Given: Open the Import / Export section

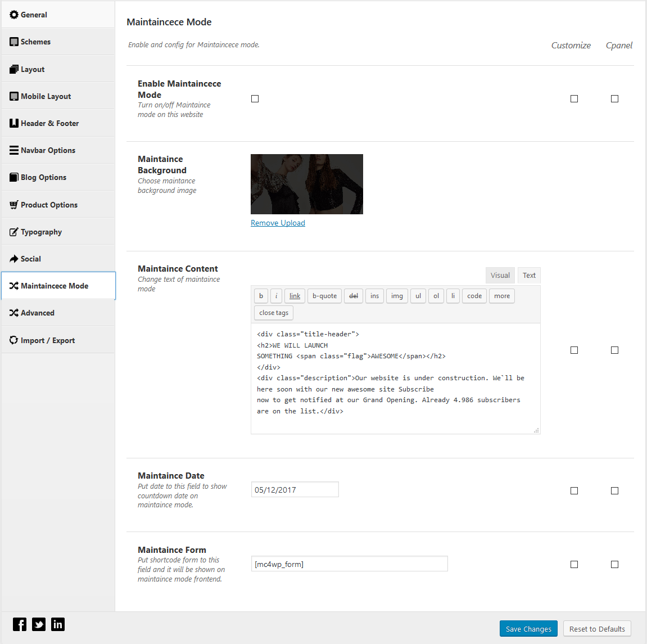Looking at the screenshot, I should coord(58,340).
